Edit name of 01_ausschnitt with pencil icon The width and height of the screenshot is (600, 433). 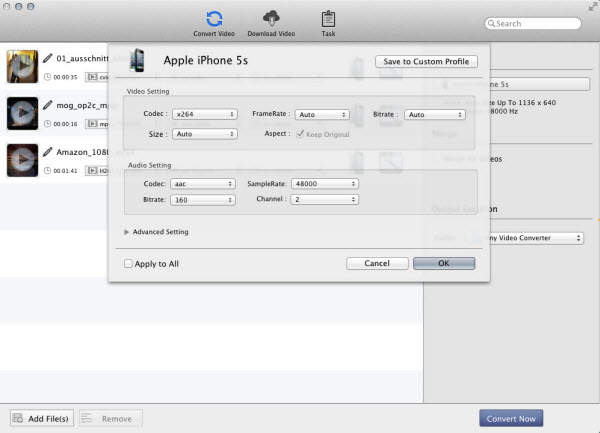tap(47, 58)
